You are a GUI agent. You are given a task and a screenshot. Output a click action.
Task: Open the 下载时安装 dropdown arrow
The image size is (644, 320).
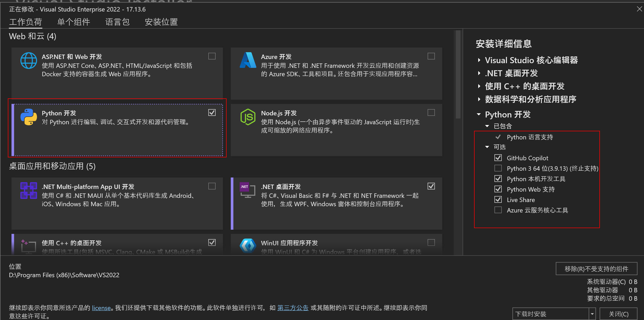(592, 314)
